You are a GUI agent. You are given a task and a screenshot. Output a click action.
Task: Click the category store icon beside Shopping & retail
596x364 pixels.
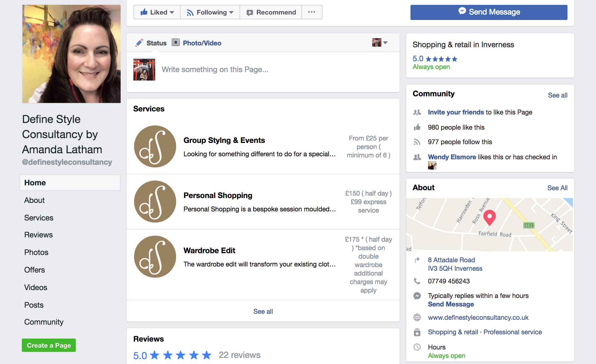(x=417, y=332)
